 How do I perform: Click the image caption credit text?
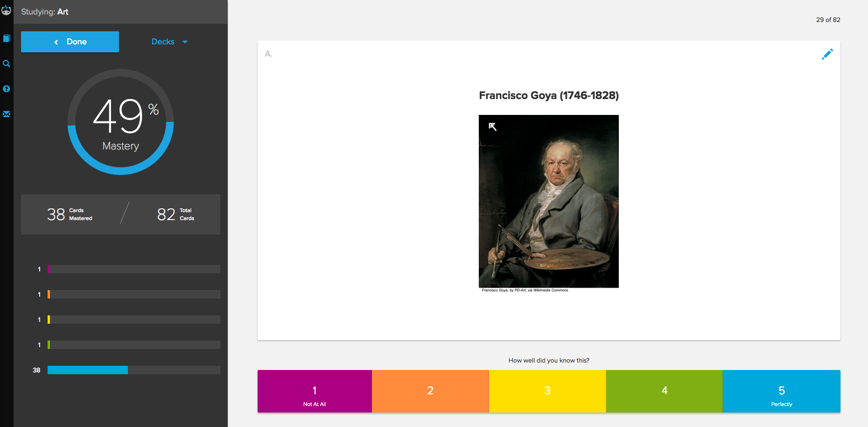[x=525, y=290]
